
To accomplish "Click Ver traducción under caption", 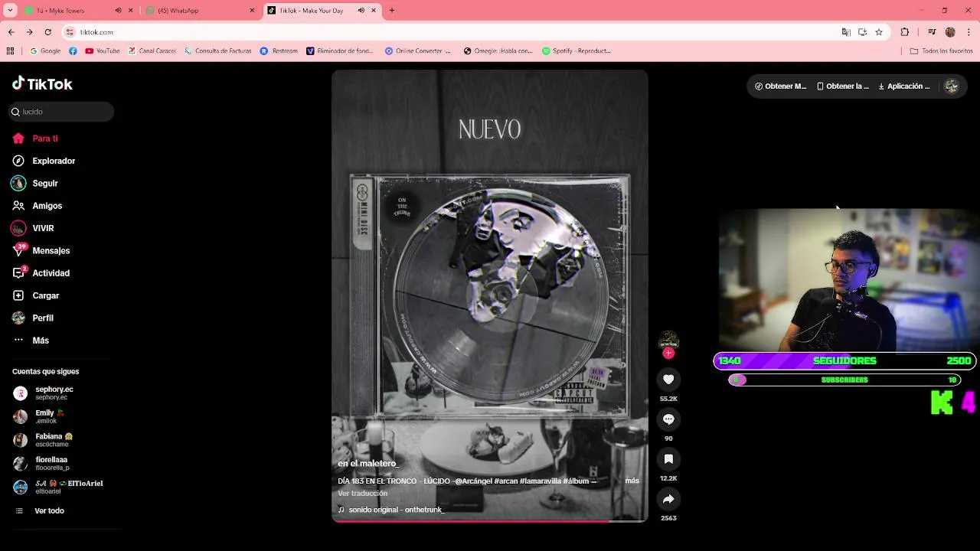I will (362, 494).
